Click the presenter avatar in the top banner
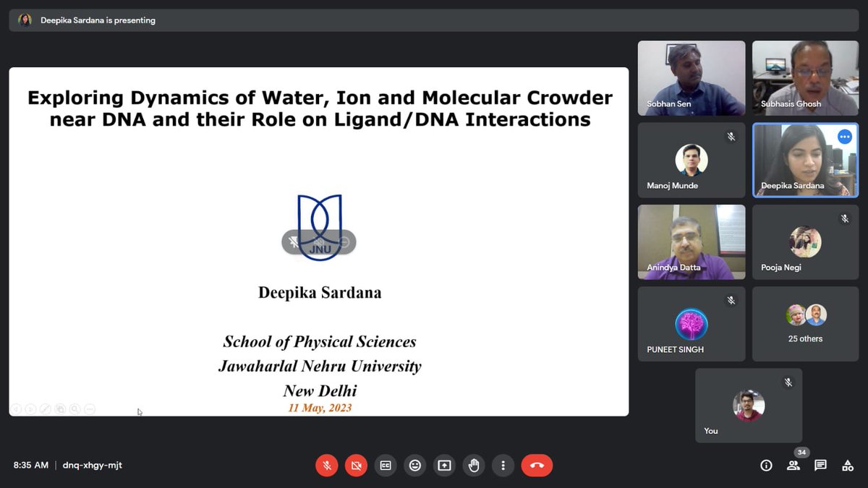 25,20
